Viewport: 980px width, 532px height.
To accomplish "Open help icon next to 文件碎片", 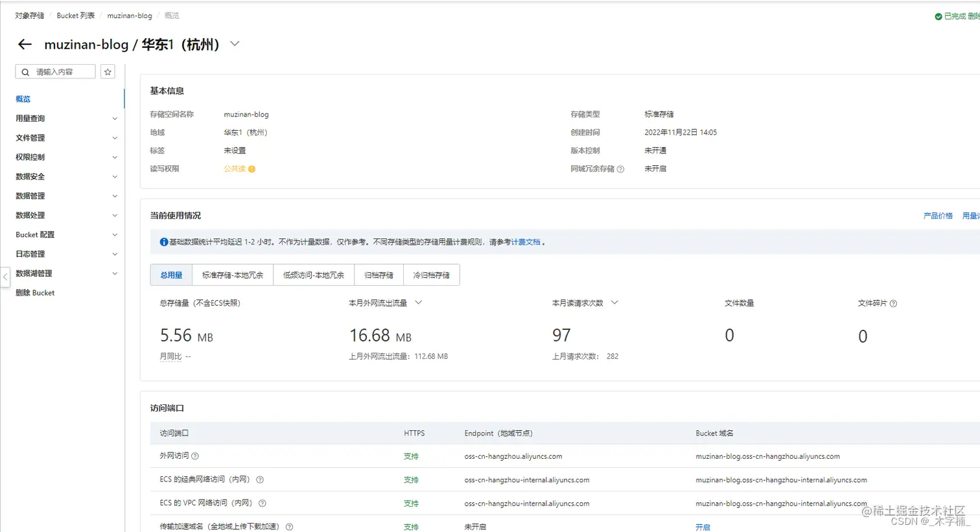I will pos(893,303).
